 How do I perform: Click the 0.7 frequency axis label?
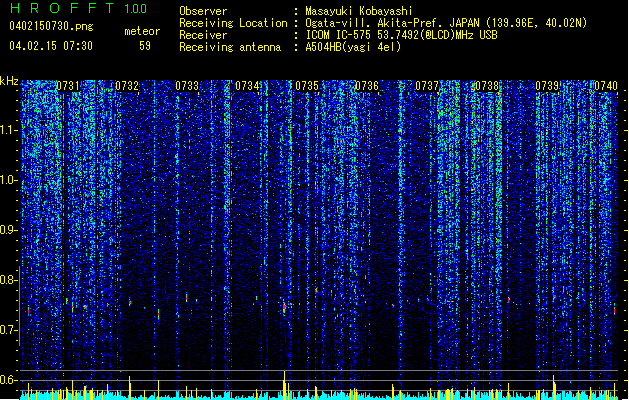[9, 330]
